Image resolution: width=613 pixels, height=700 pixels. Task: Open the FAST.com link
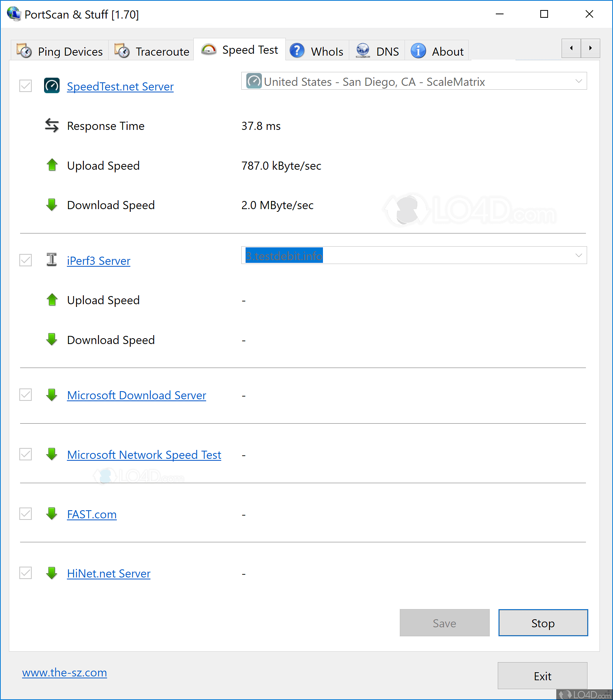click(92, 514)
